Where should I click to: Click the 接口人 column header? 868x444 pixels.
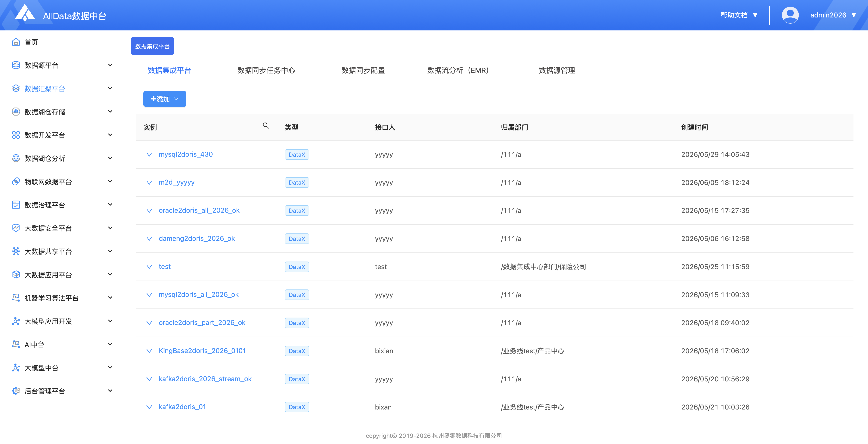click(x=385, y=127)
